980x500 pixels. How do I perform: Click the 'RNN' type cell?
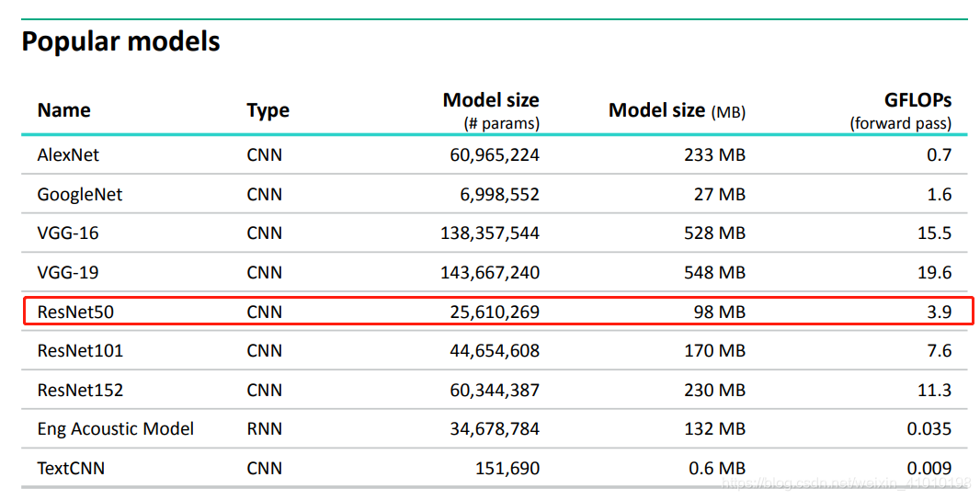(x=265, y=428)
